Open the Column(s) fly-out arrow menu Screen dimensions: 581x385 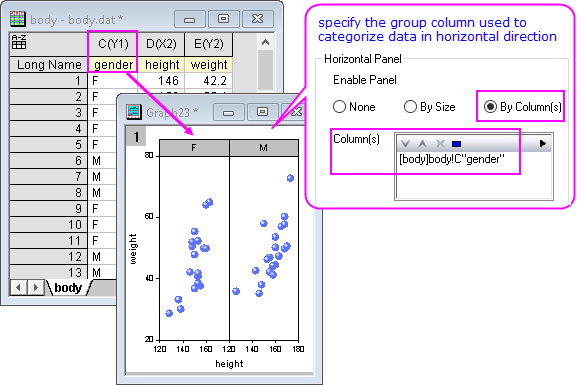[x=542, y=143]
